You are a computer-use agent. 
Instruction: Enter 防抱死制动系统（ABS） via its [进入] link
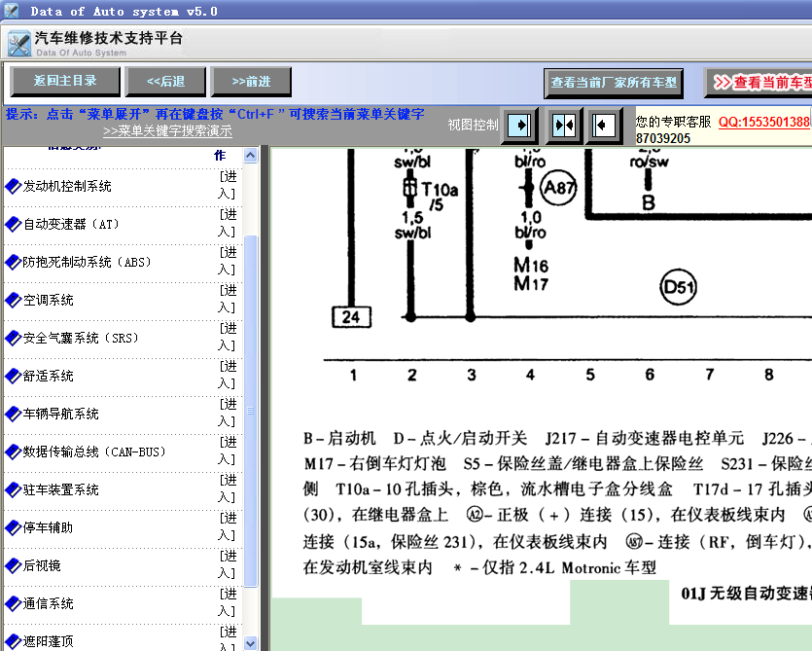pos(228,261)
